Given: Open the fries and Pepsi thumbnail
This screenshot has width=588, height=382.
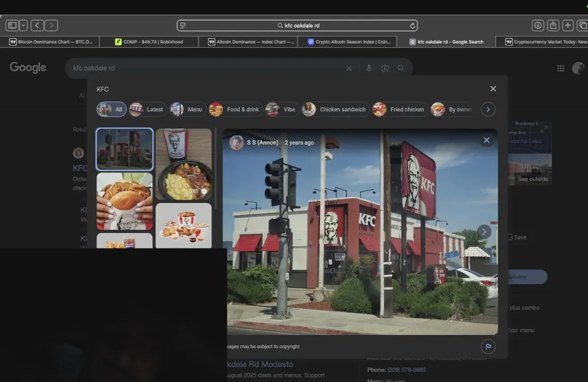Looking at the screenshot, I should (125, 241).
